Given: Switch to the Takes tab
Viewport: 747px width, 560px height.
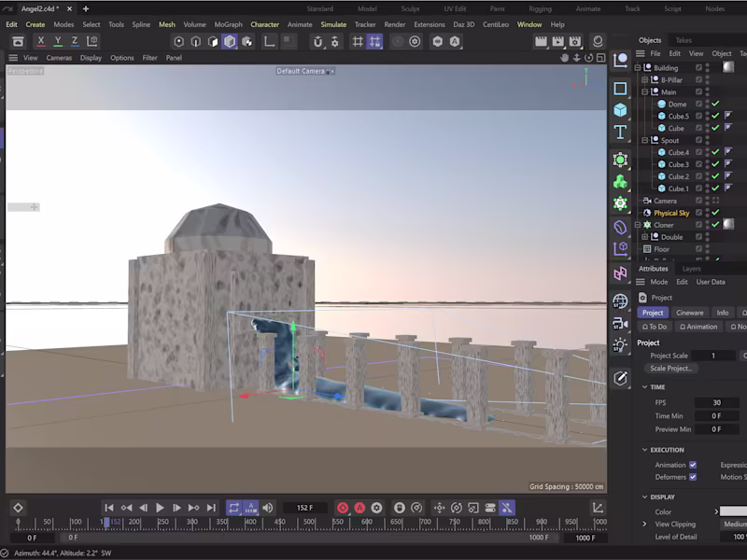Looking at the screenshot, I should point(684,40).
